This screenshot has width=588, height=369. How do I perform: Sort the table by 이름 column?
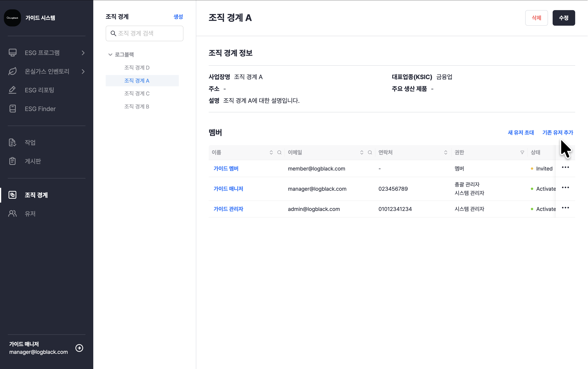(x=271, y=153)
